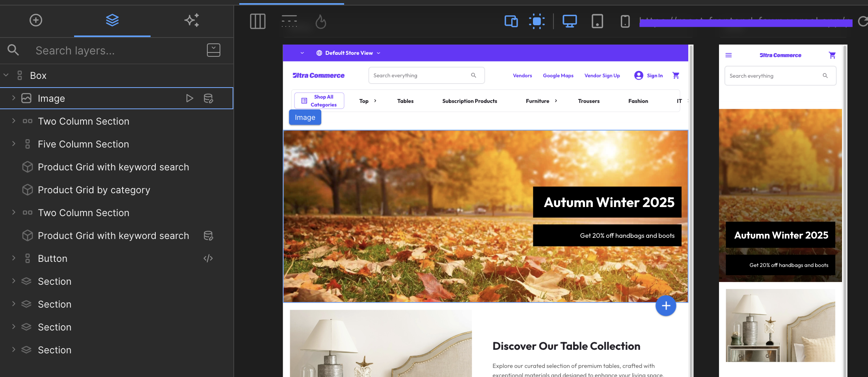This screenshot has height=377, width=868.
Task: Click the mobile preview search magnifier icon
Action: pyautogui.click(x=825, y=76)
